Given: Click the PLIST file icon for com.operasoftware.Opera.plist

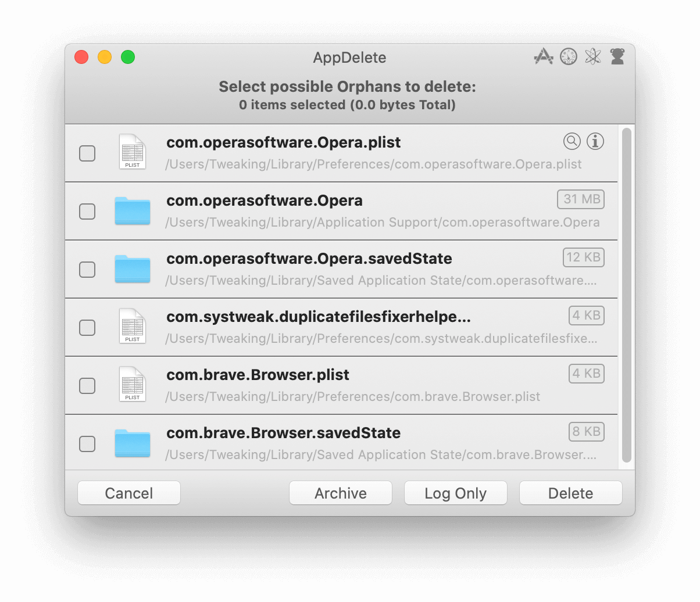Looking at the screenshot, I should [133, 152].
